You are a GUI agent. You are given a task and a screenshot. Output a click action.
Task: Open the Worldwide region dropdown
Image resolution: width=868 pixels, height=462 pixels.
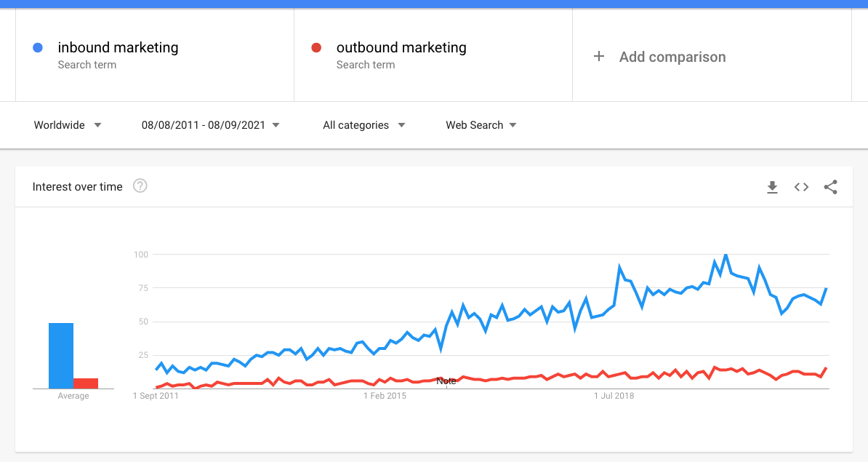coord(67,125)
